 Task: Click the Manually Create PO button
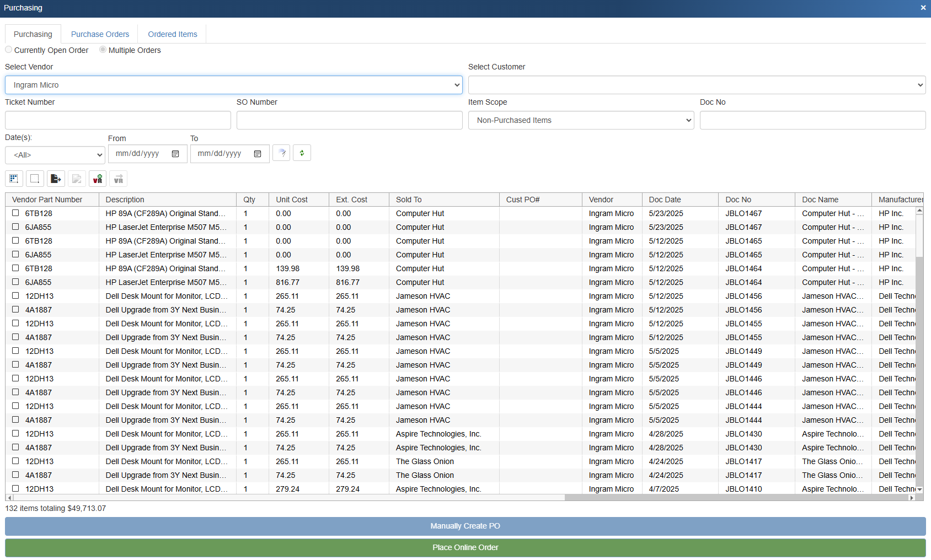click(x=465, y=526)
